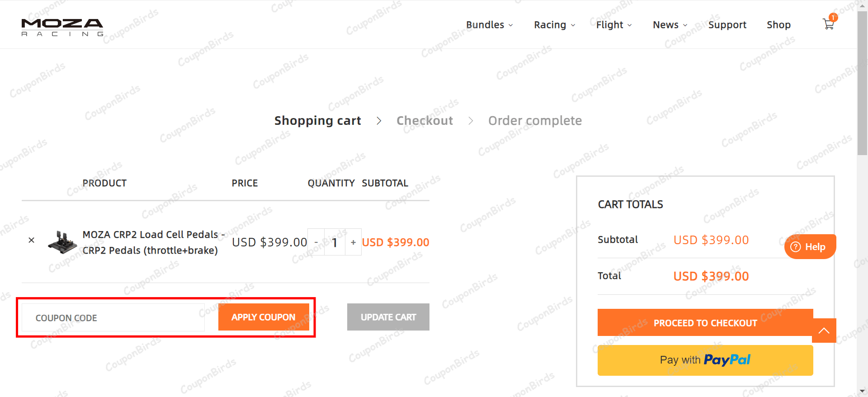
Task: Click the scrollbar down arrow
Action: click(x=863, y=391)
